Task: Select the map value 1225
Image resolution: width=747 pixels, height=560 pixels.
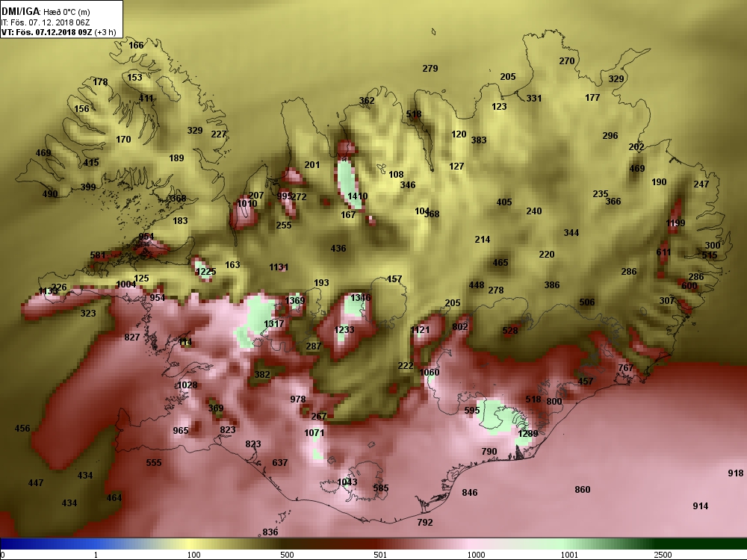Action: 206,272
